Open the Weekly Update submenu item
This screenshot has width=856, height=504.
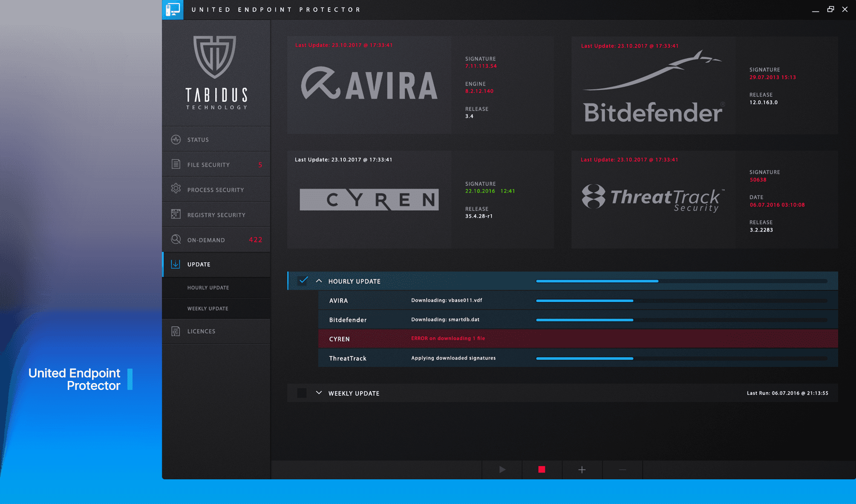[x=208, y=309]
